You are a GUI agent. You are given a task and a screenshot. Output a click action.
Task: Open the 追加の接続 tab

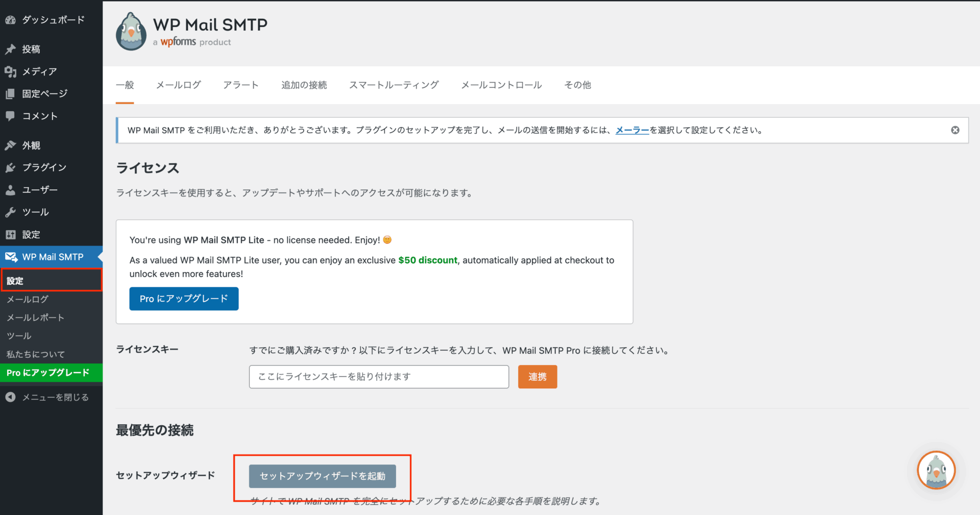[x=304, y=85]
